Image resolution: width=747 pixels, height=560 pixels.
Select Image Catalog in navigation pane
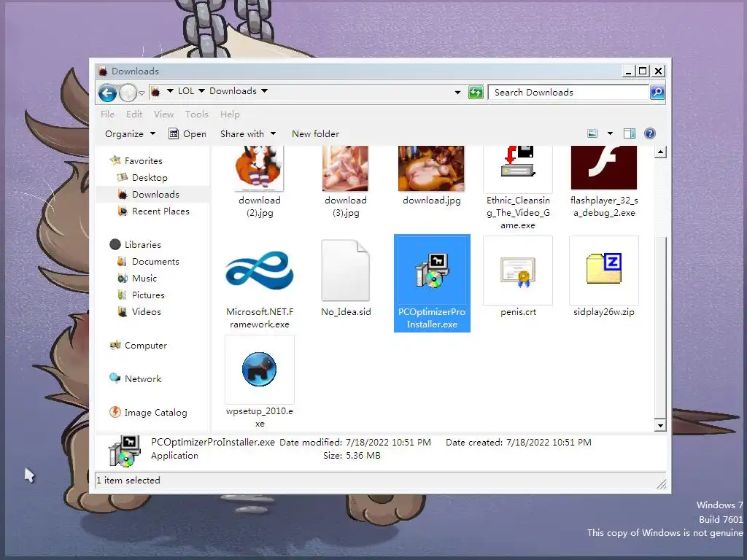click(x=155, y=413)
